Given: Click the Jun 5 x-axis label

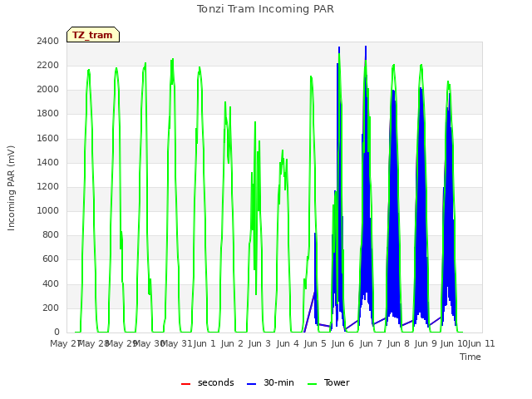Looking at the screenshot, I should click(315, 343).
